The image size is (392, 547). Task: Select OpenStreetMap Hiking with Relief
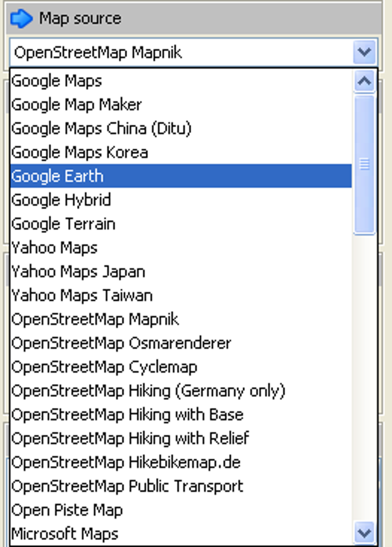pyautogui.click(x=181, y=438)
